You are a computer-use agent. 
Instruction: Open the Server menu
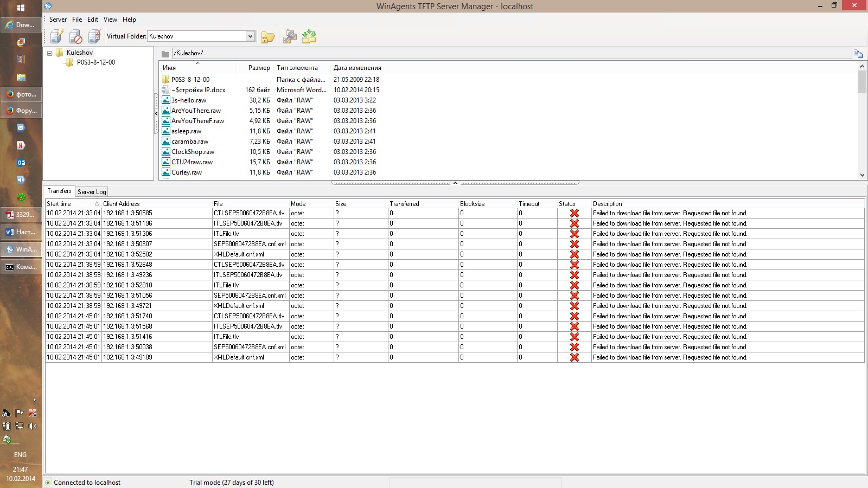pyautogui.click(x=58, y=20)
